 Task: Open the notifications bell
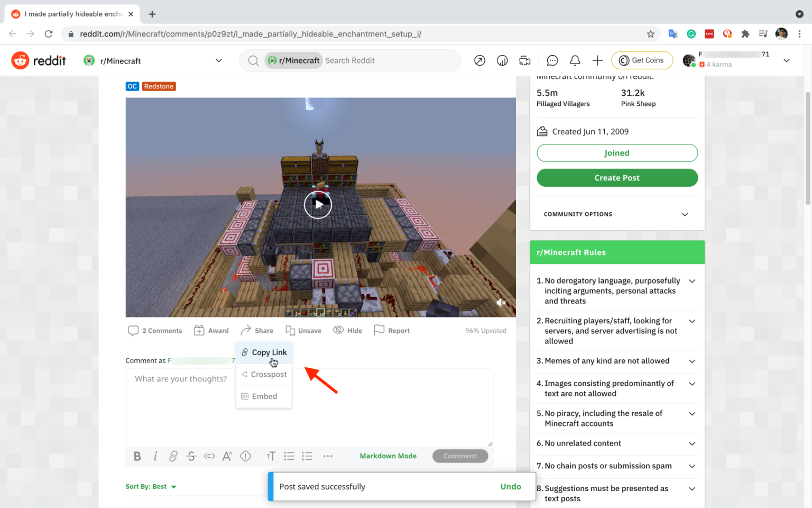(575, 60)
